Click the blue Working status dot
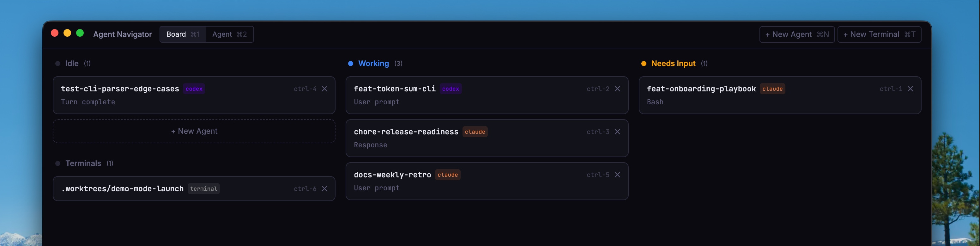Image resolution: width=980 pixels, height=246 pixels. coord(350,64)
